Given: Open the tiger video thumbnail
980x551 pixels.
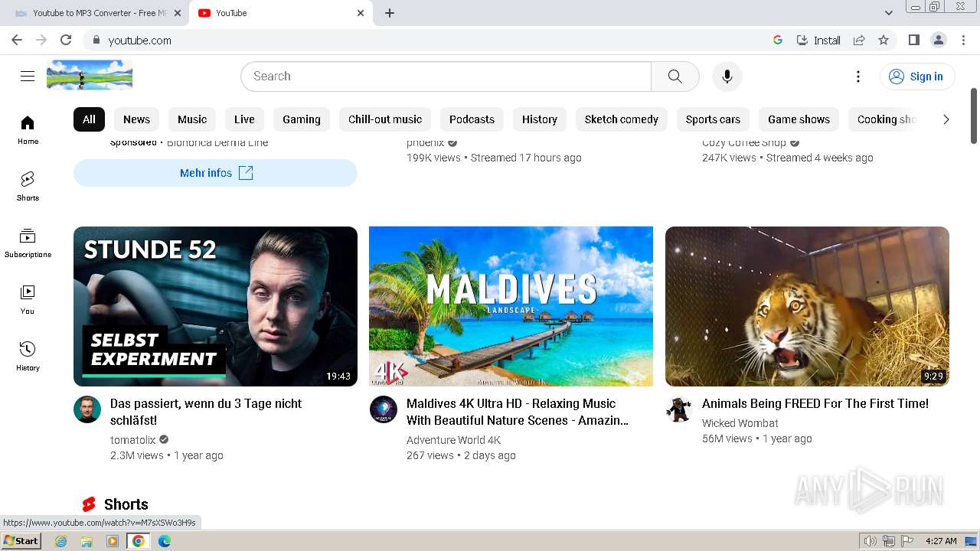Looking at the screenshot, I should pos(807,306).
